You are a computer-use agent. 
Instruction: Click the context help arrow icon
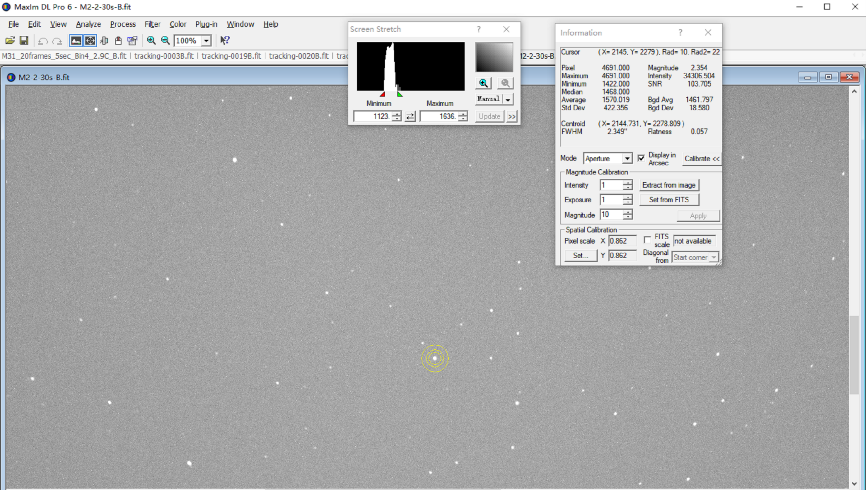tap(225, 41)
